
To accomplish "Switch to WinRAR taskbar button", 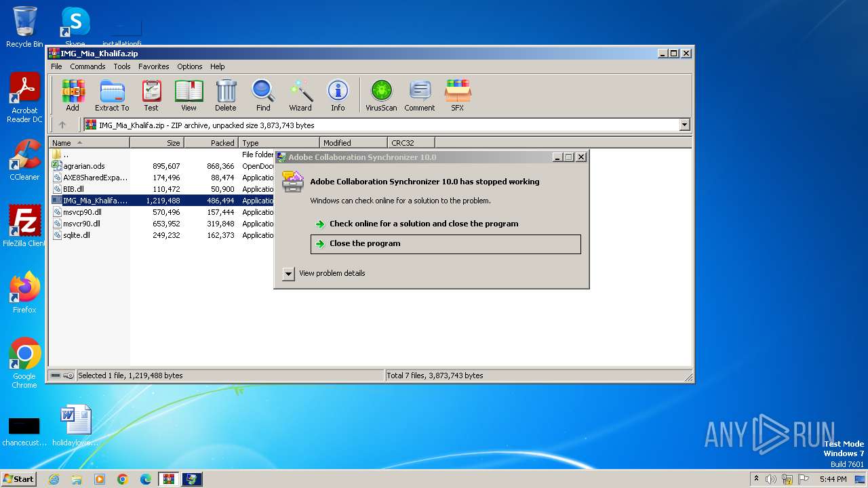I will click(x=168, y=479).
